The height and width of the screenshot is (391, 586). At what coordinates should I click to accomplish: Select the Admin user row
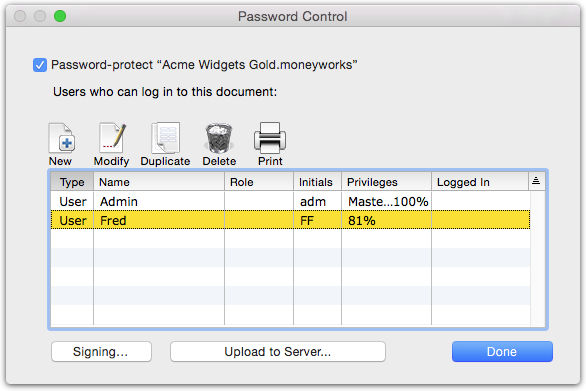(290, 201)
